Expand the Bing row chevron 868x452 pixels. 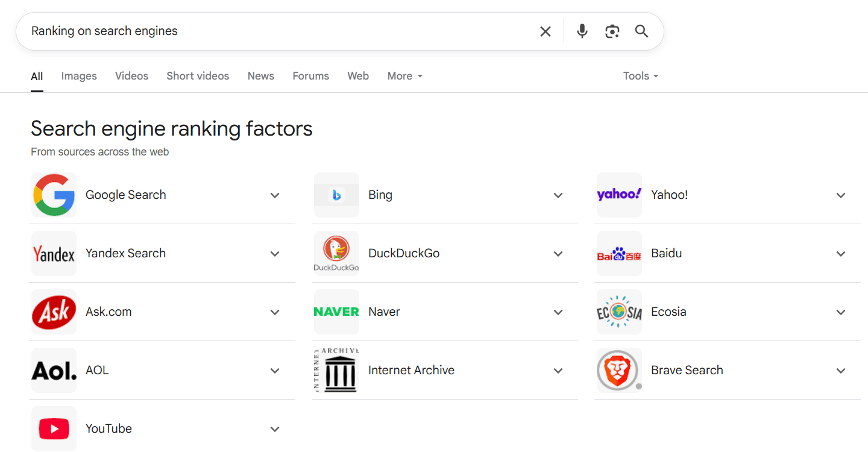[x=558, y=195]
